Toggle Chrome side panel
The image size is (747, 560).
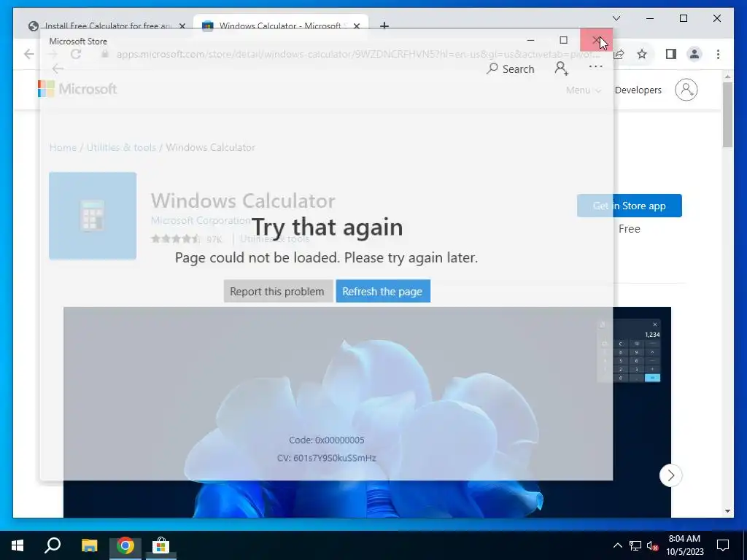pos(671,54)
